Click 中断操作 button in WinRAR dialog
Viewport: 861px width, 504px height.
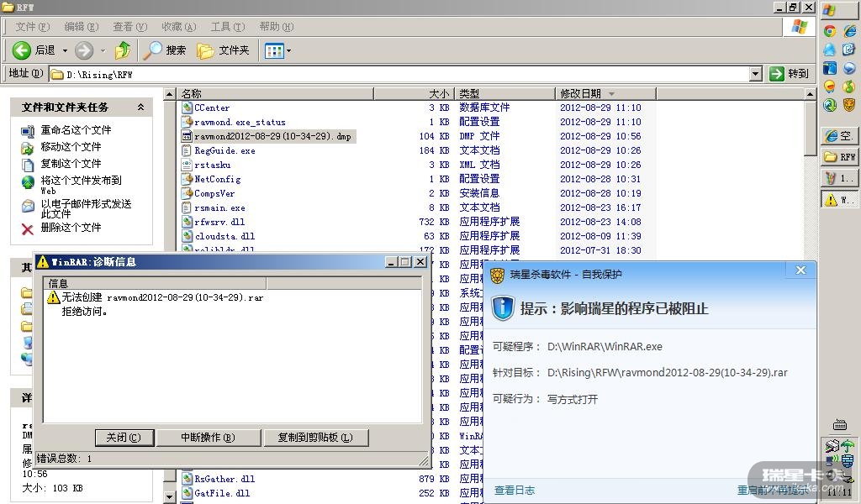click(209, 438)
